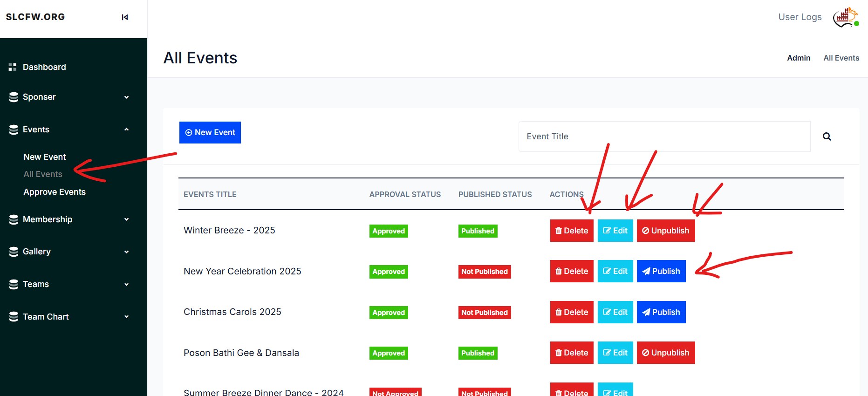Screen dimensions: 868x396
Task: Publish the Christmas Carols 2025 event
Action: 661,312
